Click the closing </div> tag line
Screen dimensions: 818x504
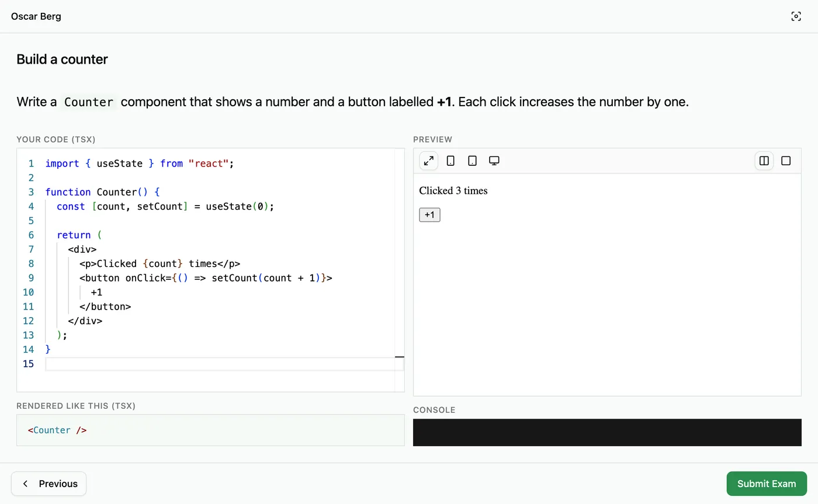[85, 321]
